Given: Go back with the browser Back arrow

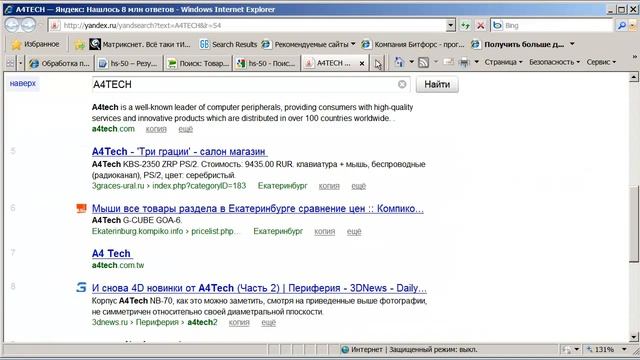Looking at the screenshot, I should click(12, 25).
